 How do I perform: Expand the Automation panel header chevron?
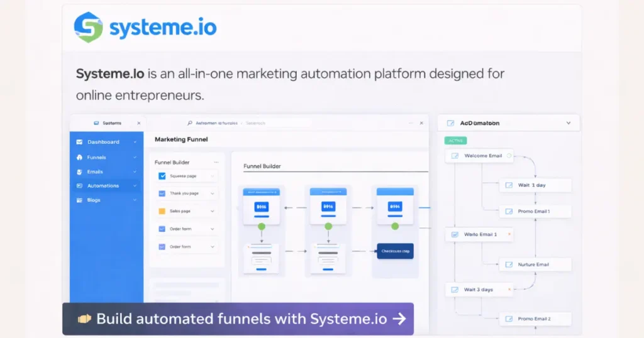[569, 123]
